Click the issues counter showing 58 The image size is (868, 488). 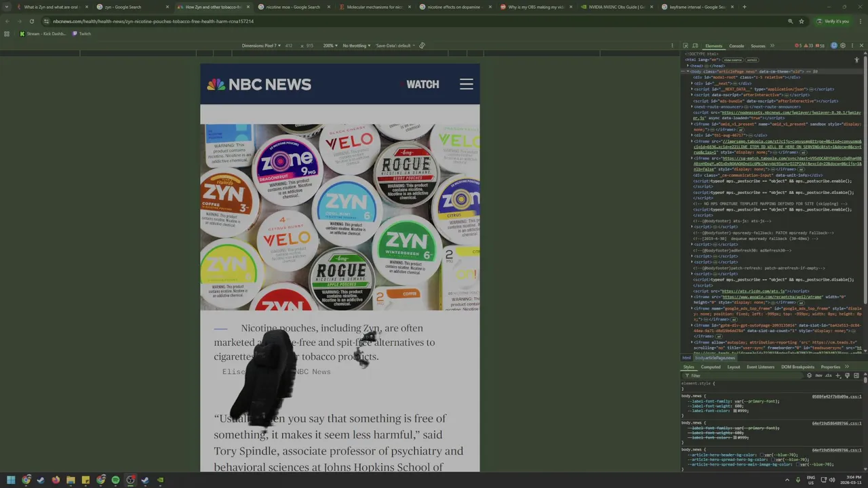(820, 45)
